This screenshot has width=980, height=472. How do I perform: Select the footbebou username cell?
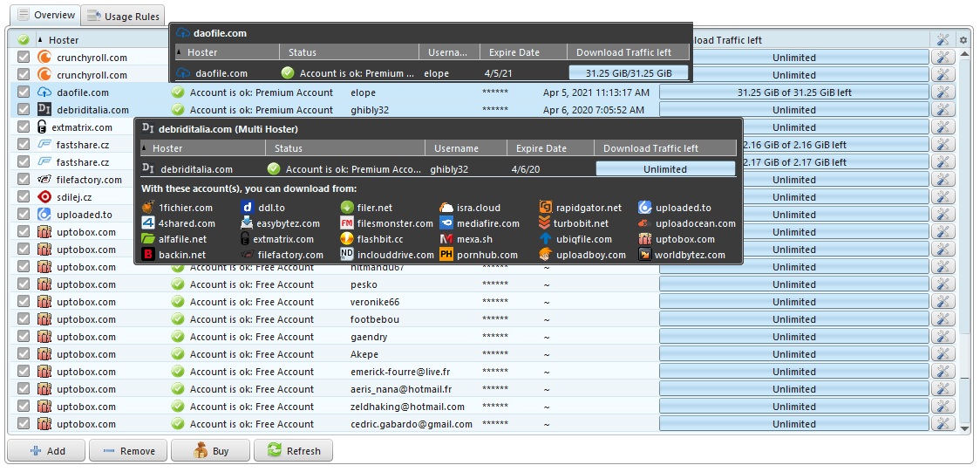click(x=375, y=319)
